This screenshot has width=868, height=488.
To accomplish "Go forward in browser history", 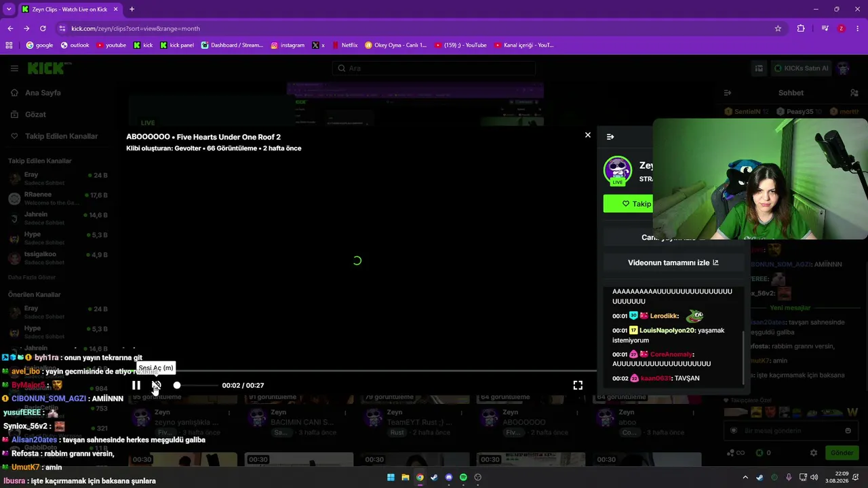I will (x=26, y=28).
